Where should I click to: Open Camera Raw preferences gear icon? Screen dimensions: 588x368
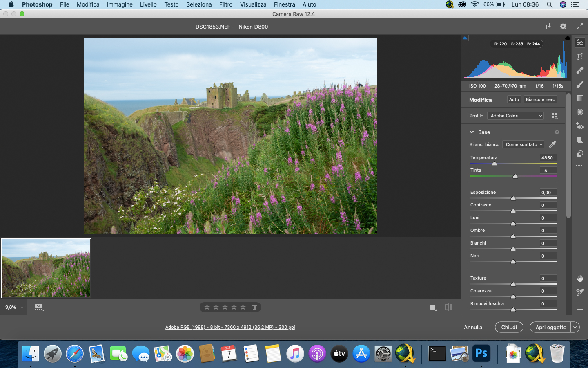[563, 27]
